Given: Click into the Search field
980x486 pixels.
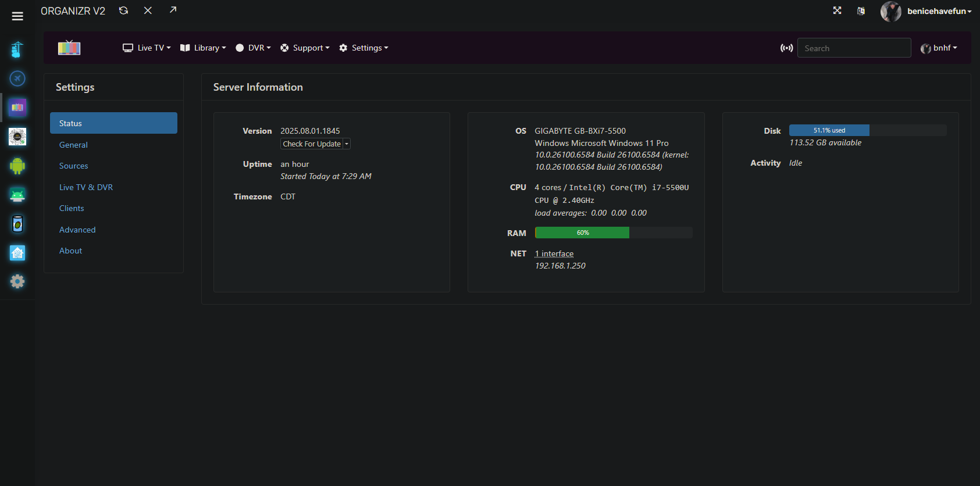Looking at the screenshot, I should (853, 48).
